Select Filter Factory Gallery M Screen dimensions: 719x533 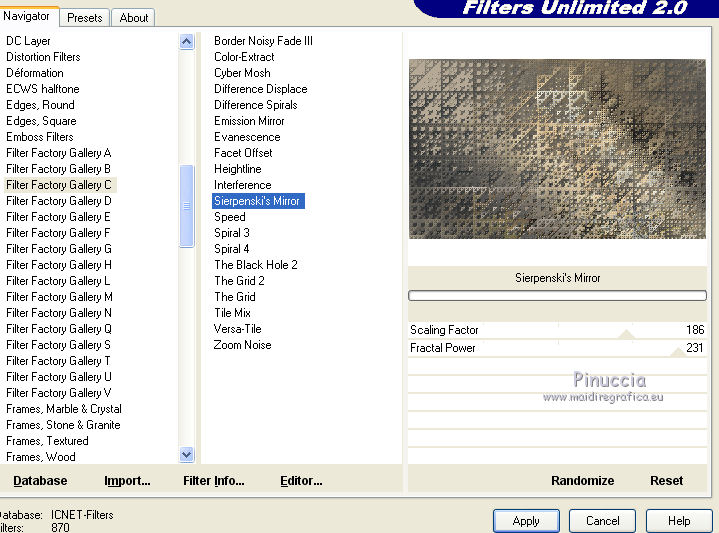pos(59,297)
